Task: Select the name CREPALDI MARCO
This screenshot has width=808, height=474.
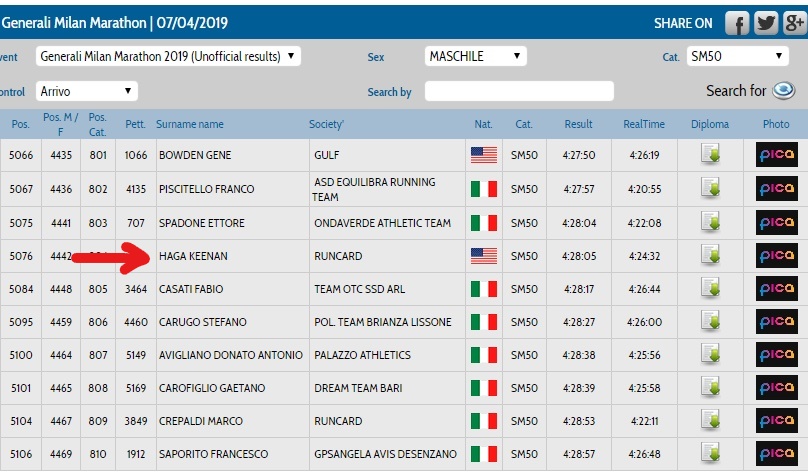Action: (x=200, y=421)
